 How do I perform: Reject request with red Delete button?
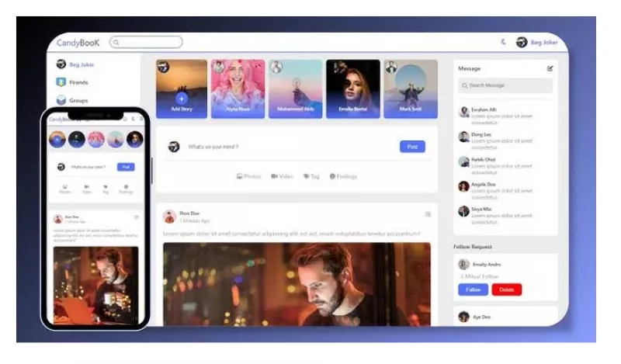(x=507, y=289)
